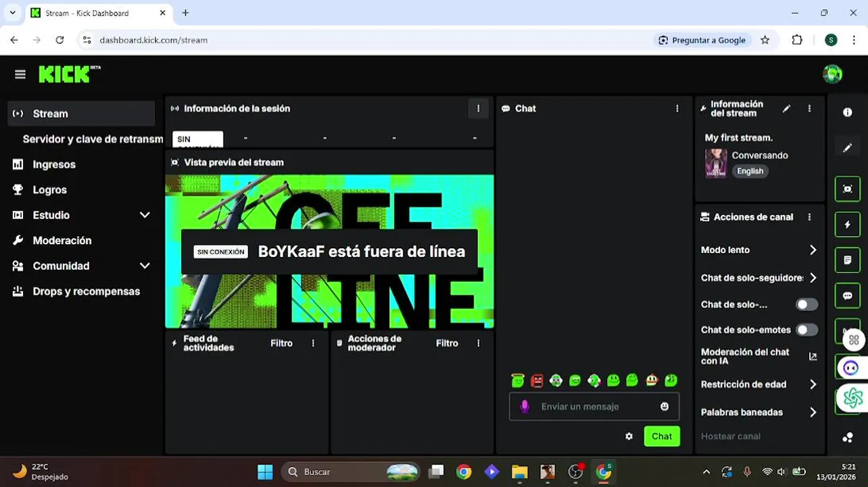The height and width of the screenshot is (487, 868).
Task: Click the message input field Enviar un mensaje
Action: (594, 407)
